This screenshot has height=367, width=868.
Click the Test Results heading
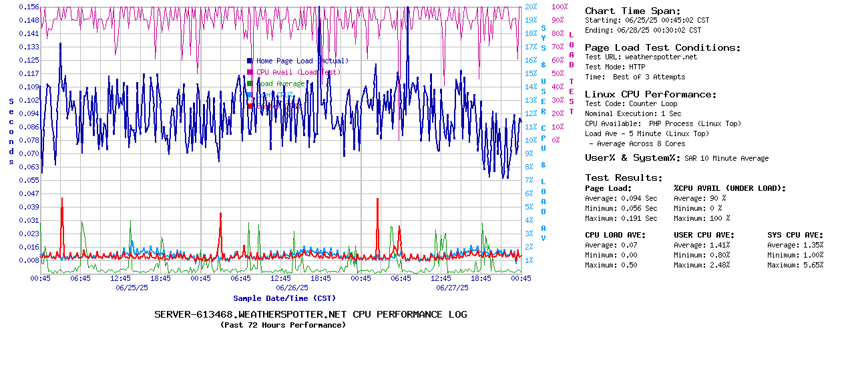[x=624, y=178]
